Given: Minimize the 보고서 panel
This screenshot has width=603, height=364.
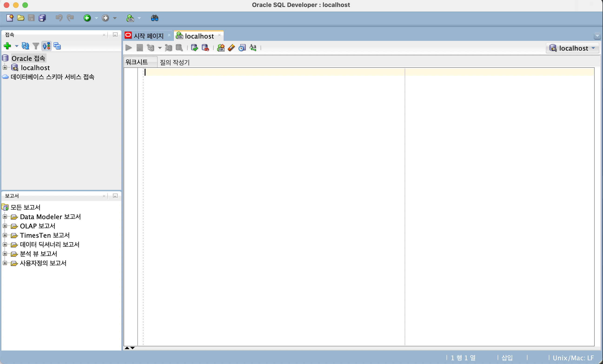Looking at the screenshot, I should [x=115, y=196].
